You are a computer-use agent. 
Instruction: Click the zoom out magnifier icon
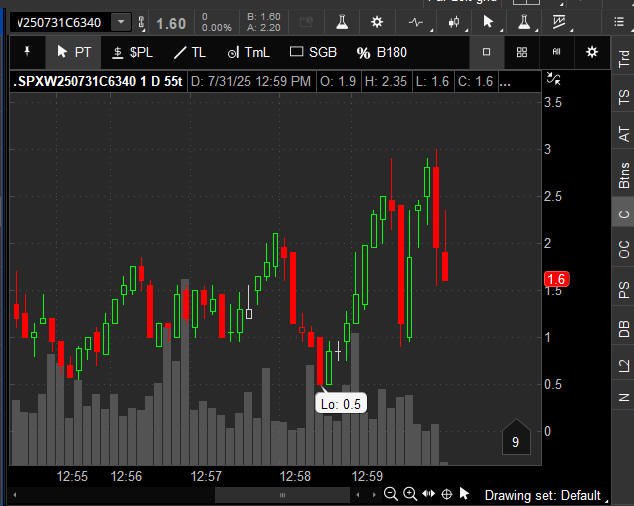point(390,493)
